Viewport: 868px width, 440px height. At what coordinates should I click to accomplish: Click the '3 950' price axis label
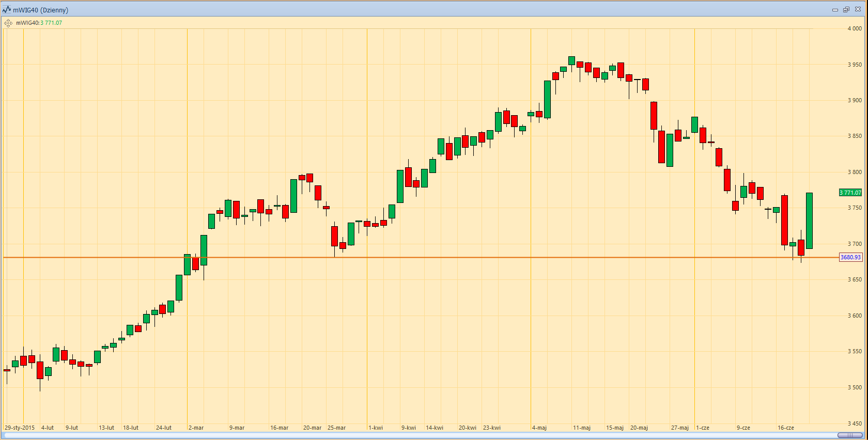pyautogui.click(x=855, y=65)
